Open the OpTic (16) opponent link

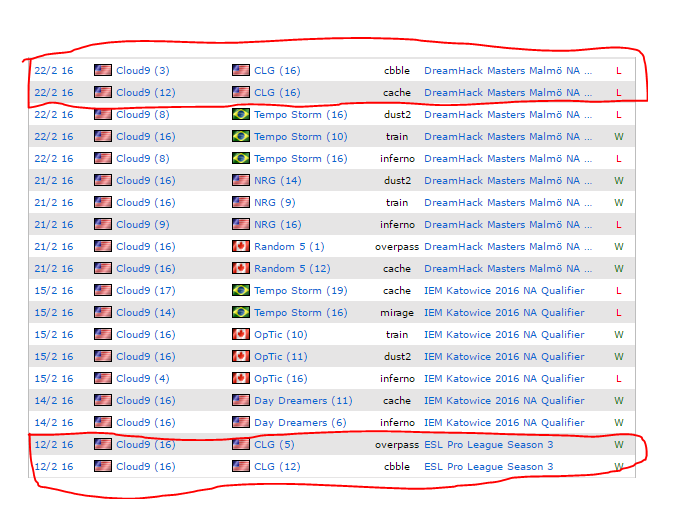281,379
